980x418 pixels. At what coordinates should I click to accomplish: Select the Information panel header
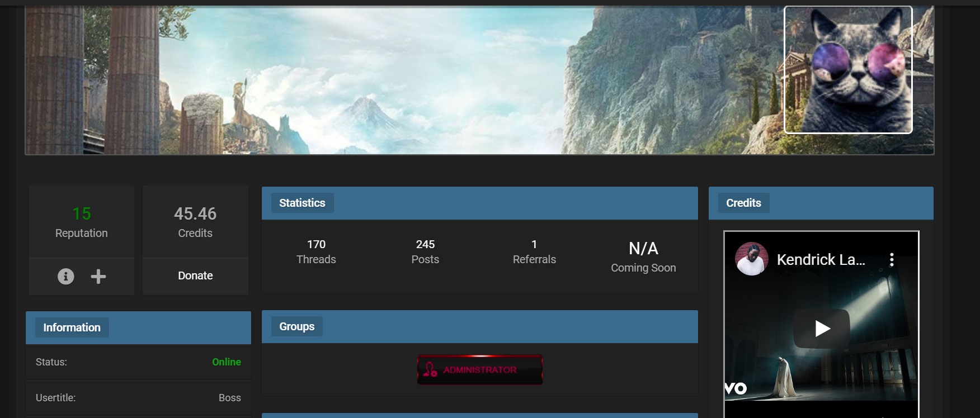point(138,327)
